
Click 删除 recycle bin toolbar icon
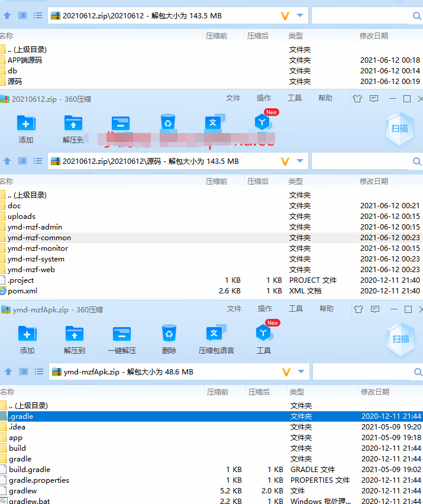tap(169, 334)
